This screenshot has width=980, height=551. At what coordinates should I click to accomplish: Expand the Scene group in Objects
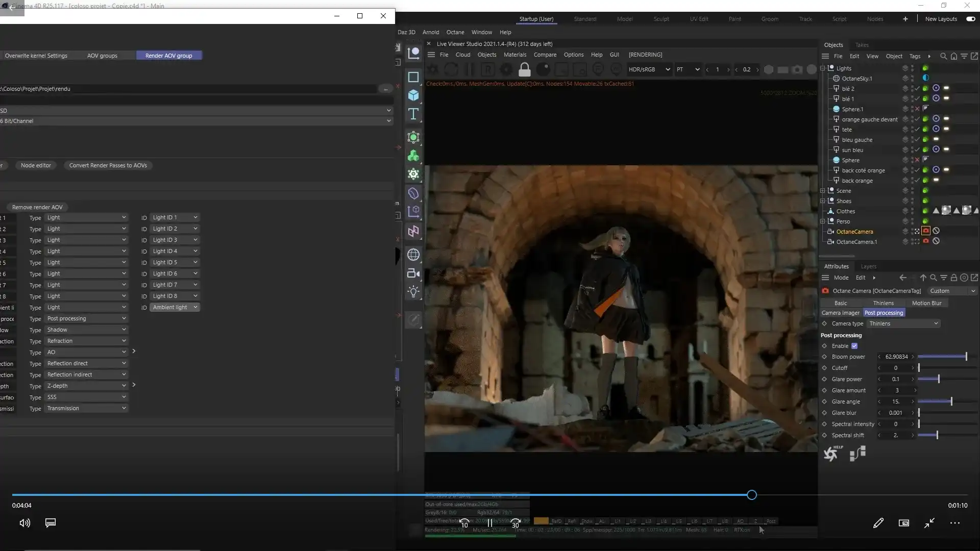(x=823, y=191)
